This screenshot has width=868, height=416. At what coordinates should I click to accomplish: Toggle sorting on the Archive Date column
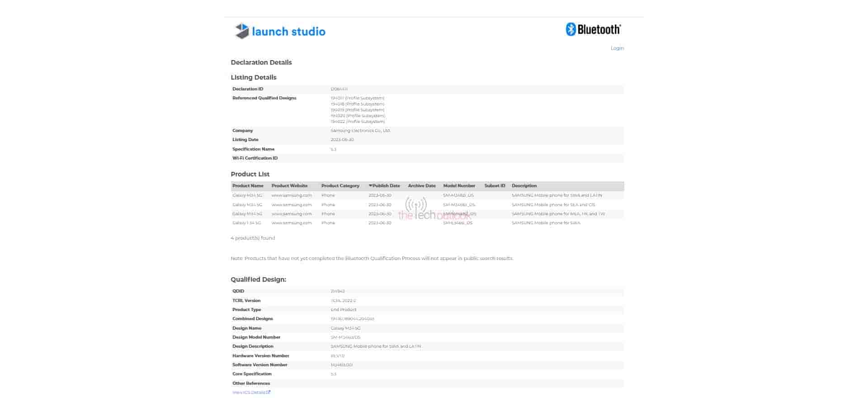[x=421, y=185]
